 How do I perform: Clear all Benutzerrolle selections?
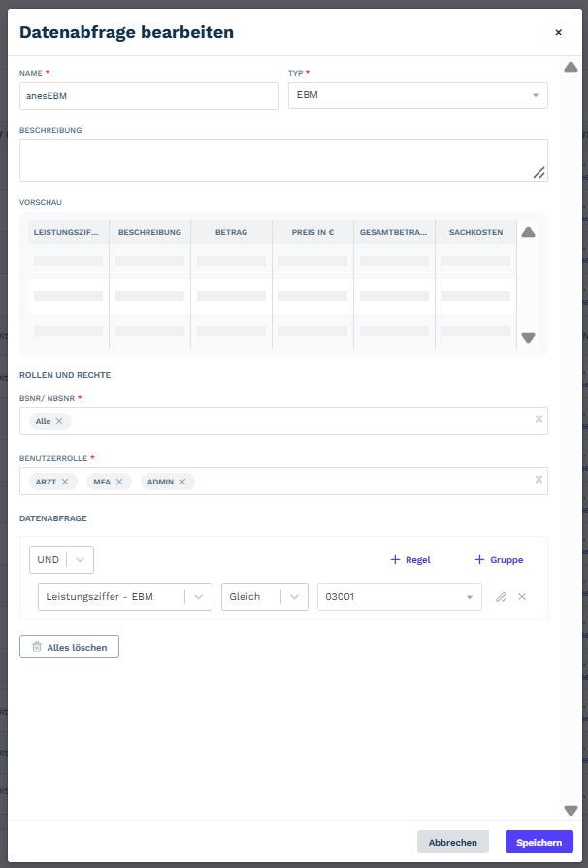(x=539, y=480)
